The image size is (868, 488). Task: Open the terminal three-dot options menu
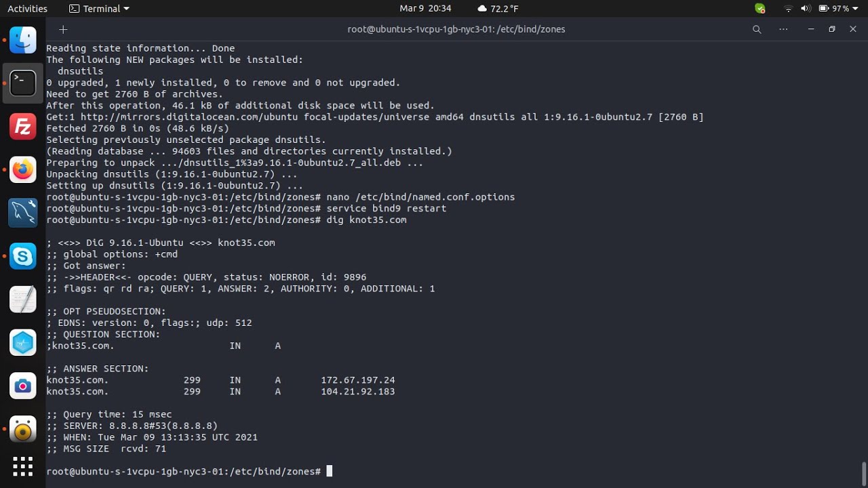coord(783,29)
